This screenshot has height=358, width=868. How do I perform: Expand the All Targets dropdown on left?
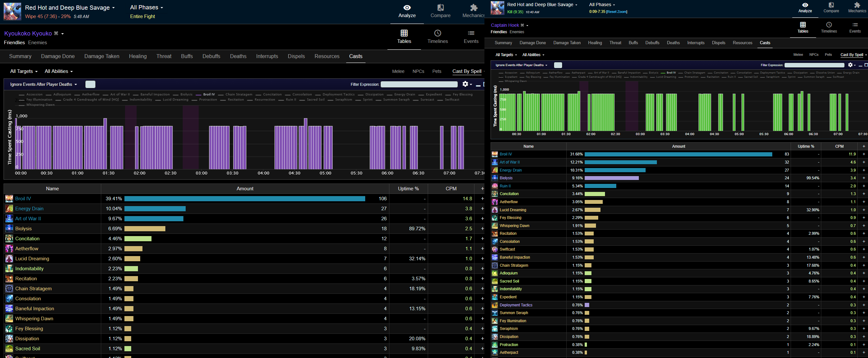[x=24, y=71]
